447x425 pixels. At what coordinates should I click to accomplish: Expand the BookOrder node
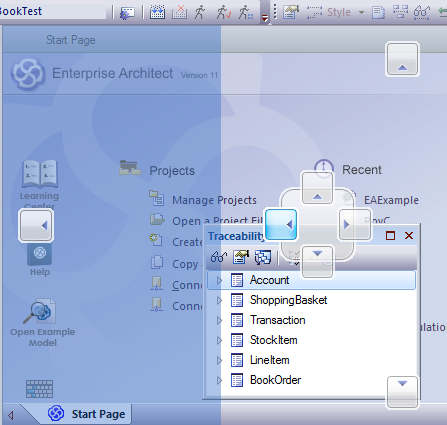pyautogui.click(x=219, y=380)
